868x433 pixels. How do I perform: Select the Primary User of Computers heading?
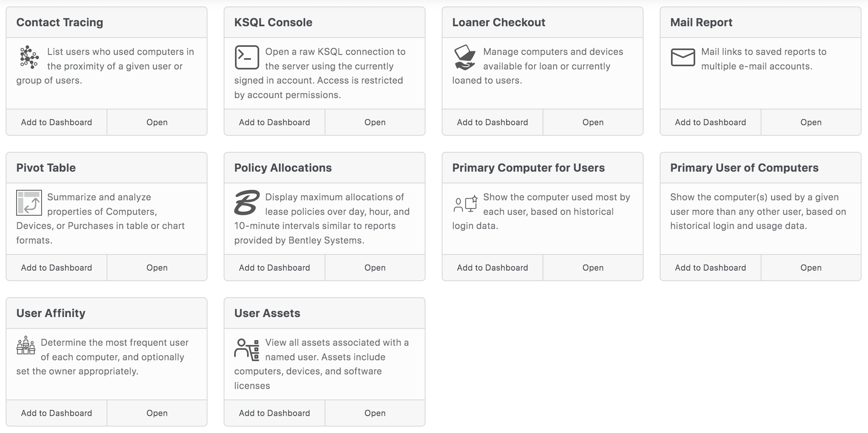(x=744, y=168)
